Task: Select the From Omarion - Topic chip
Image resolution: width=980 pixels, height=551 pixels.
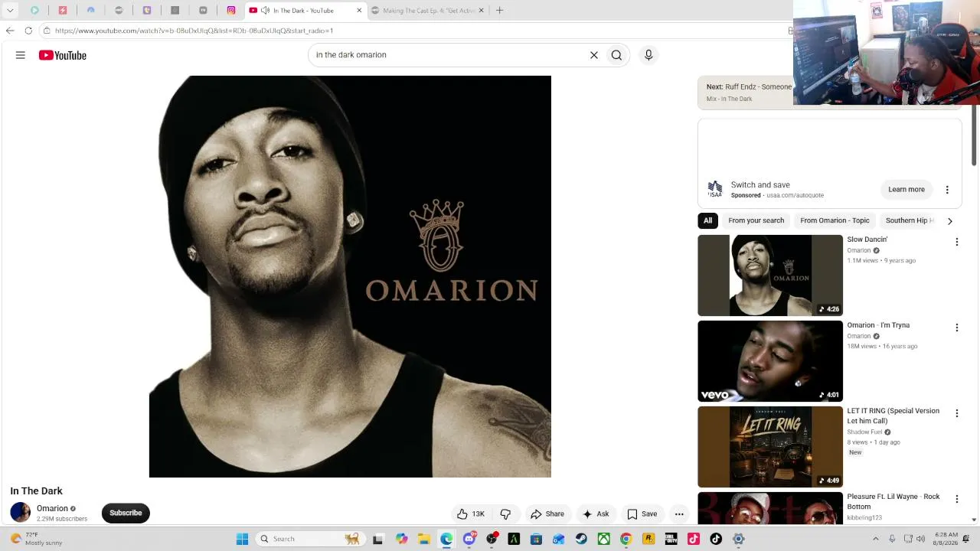Action: click(835, 220)
